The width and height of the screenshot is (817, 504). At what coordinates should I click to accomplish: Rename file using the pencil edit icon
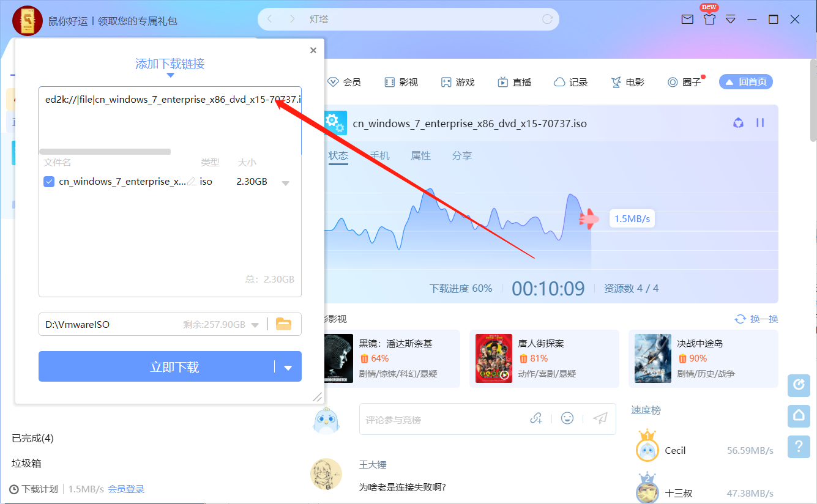coord(192,182)
